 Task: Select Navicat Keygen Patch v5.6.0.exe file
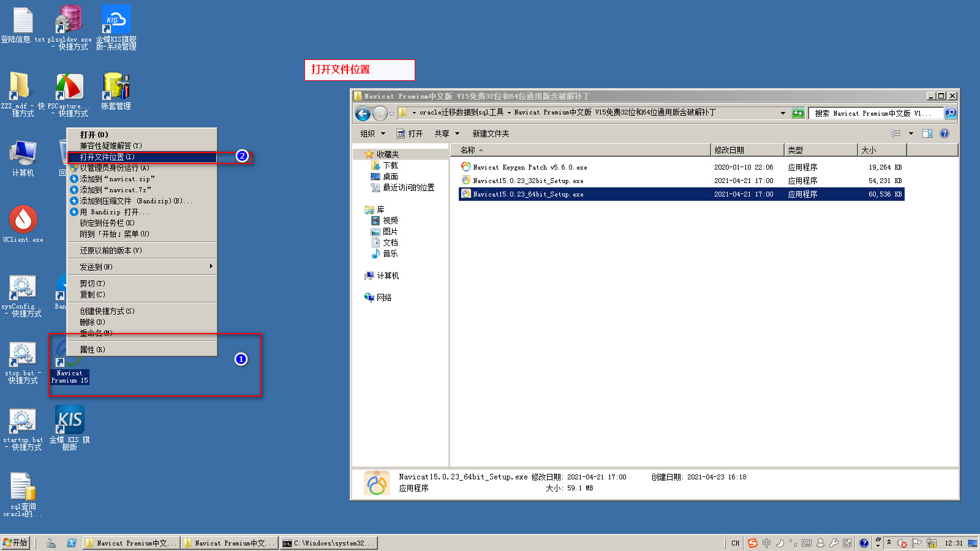pyautogui.click(x=530, y=167)
